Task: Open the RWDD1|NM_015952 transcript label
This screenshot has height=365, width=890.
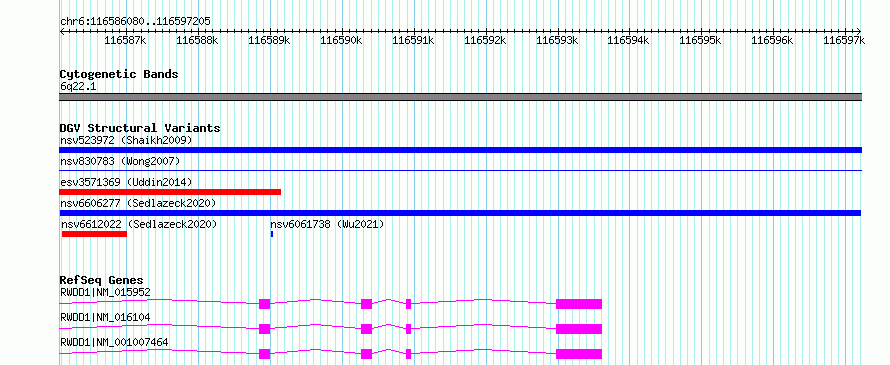Action: tap(105, 292)
